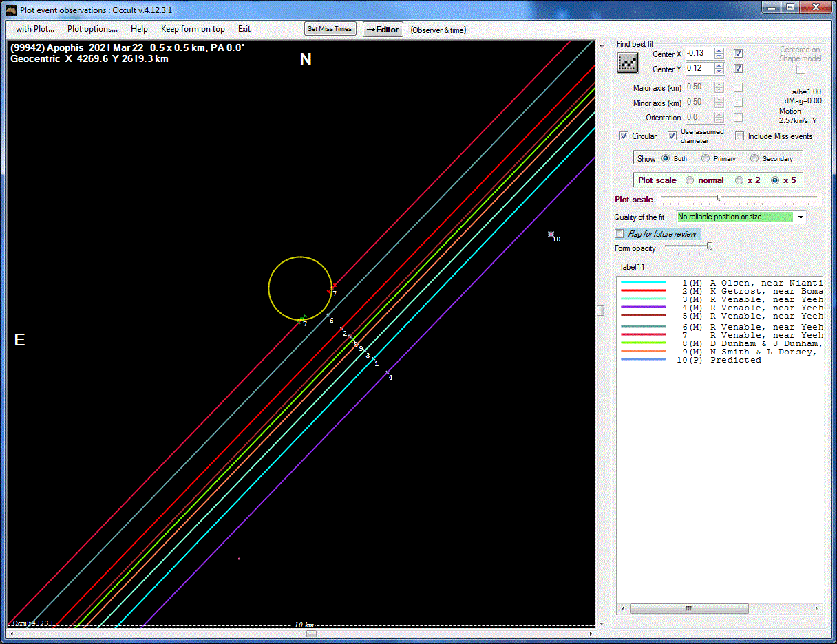Click chord endpoint marker labeled 4
Image resolution: width=837 pixels, height=644 pixels.
(x=388, y=372)
